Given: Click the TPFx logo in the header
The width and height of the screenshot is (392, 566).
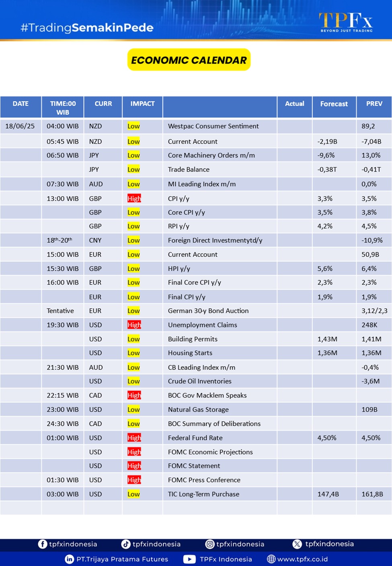Looking at the screenshot, I should 346,22.
